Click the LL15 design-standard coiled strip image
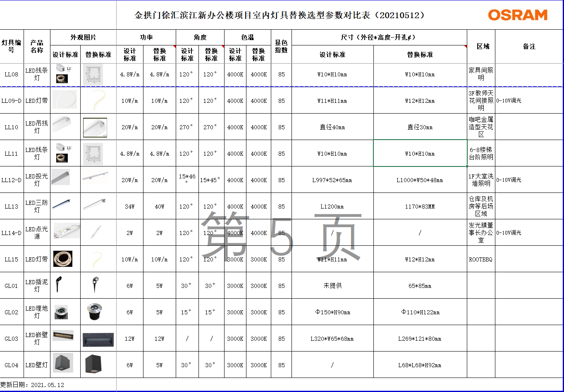 [x=63, y=259]
